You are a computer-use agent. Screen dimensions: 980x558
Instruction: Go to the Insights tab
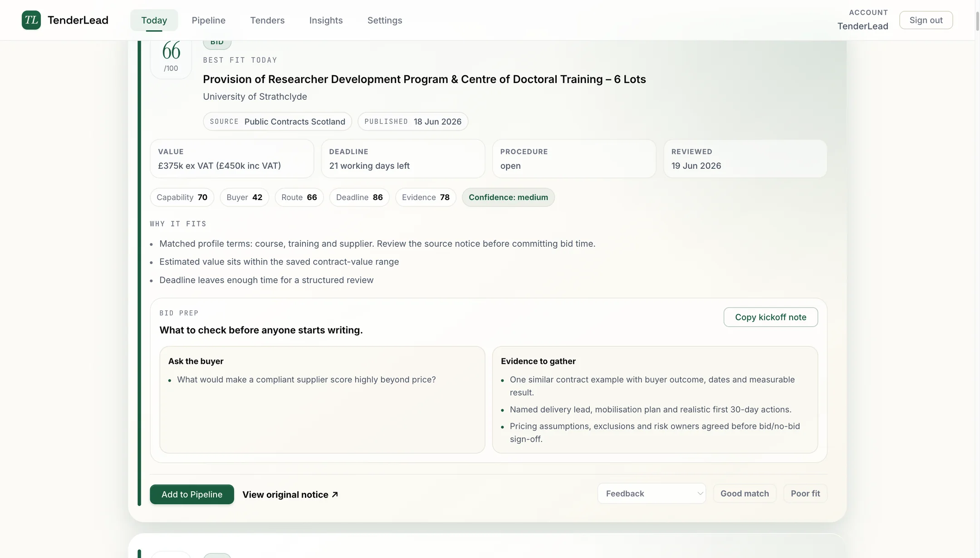click(326, 20)
